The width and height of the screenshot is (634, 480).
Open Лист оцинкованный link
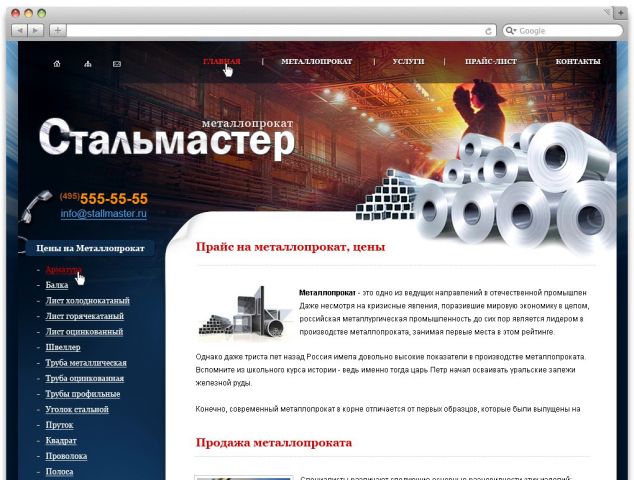click(x=84, y=332)
